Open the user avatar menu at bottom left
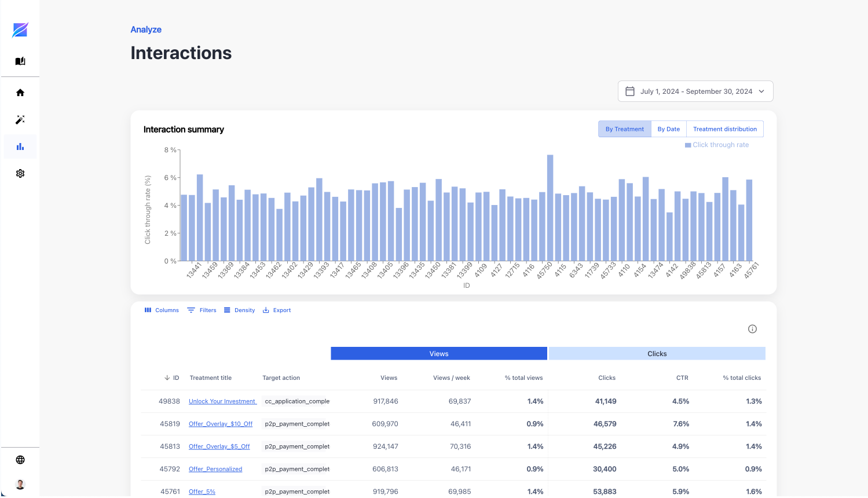 coord(20,484)
